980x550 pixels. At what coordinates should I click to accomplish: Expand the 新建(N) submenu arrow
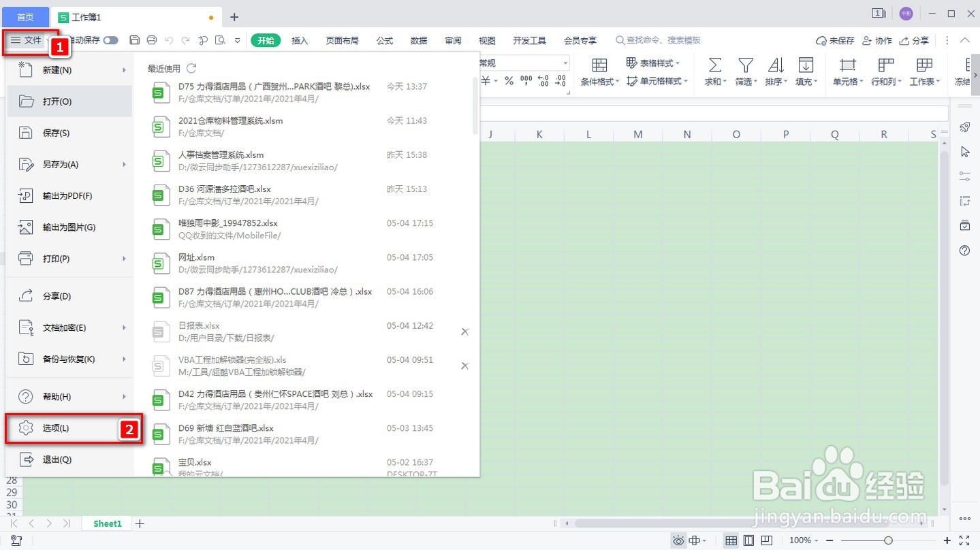124,69
